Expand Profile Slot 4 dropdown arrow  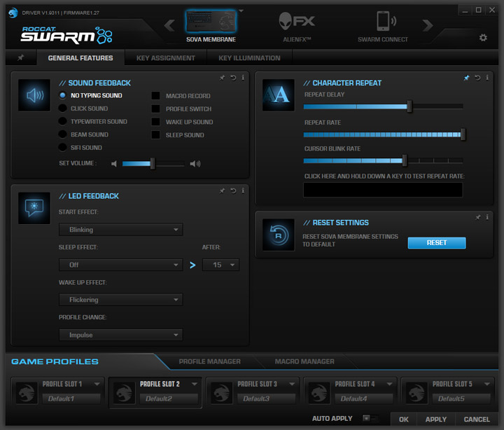tap(390, 384)
